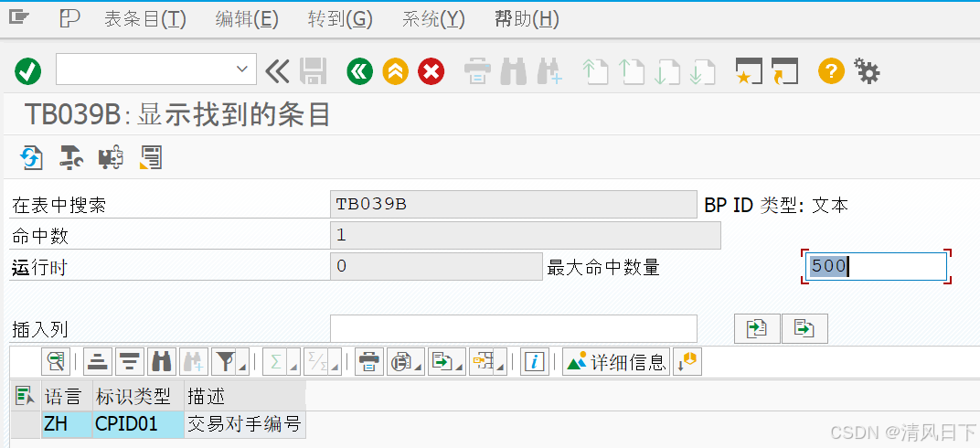Exit using the yellow up-arrow icon
Viewport: 980px width, 448px height.
click(396, 71)
